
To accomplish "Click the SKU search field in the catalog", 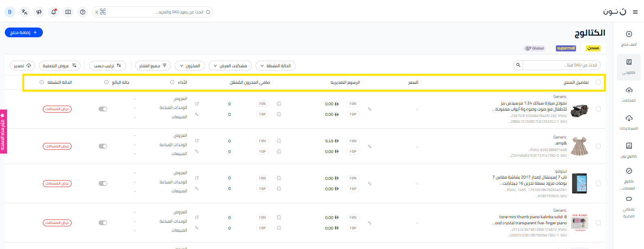I will coord(561,65).
